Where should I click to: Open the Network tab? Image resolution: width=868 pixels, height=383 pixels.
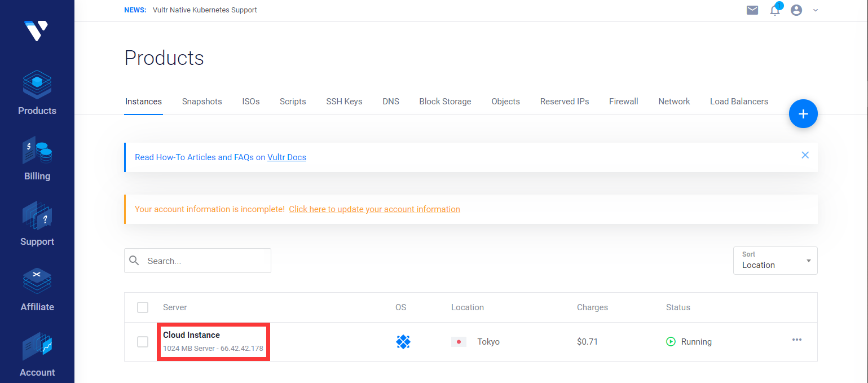tap(674, 102)
